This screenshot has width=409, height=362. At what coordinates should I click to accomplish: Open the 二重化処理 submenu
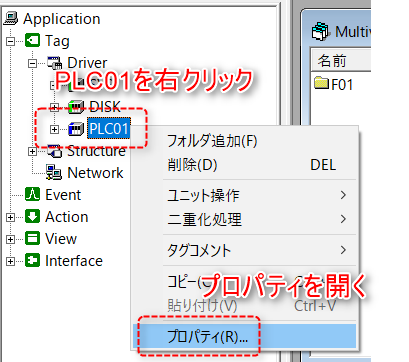coord(244,219)
